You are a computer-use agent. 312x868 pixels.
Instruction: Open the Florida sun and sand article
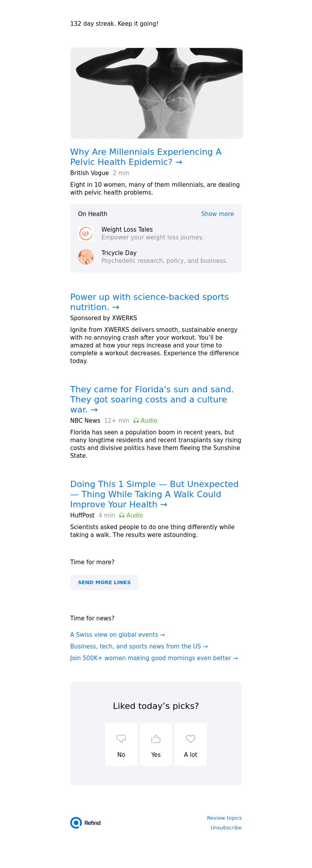pos(152,399)
